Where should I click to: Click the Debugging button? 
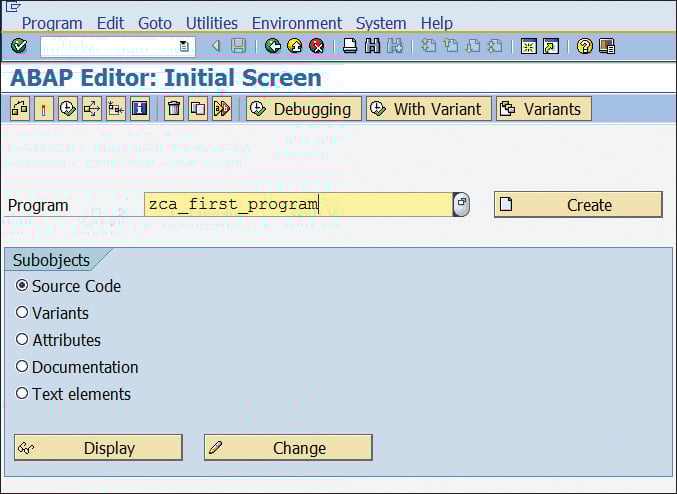coord(304,109)
